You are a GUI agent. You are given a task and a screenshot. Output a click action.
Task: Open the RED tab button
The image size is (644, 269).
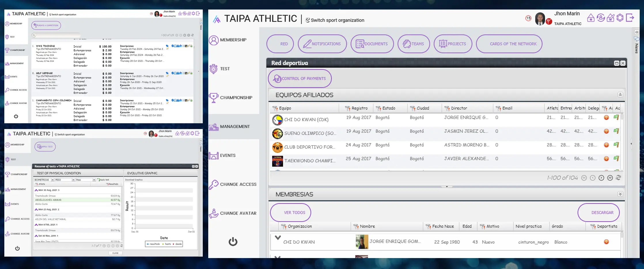(x=280, y=44)
